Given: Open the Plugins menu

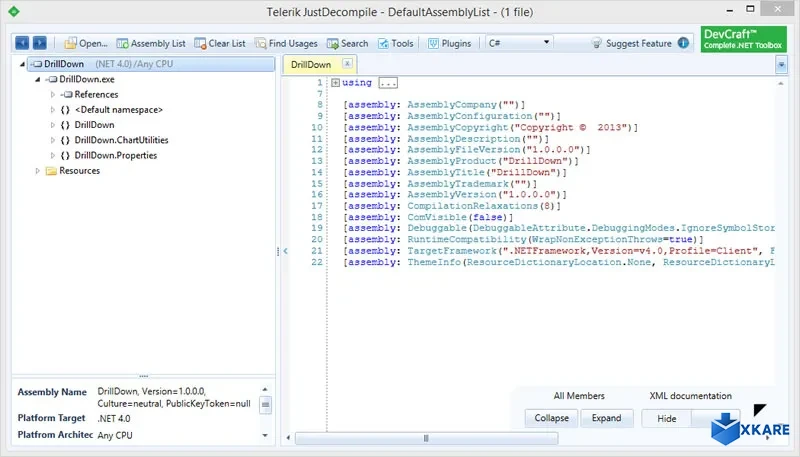Looking at the screenshot, I should [449, 43].
